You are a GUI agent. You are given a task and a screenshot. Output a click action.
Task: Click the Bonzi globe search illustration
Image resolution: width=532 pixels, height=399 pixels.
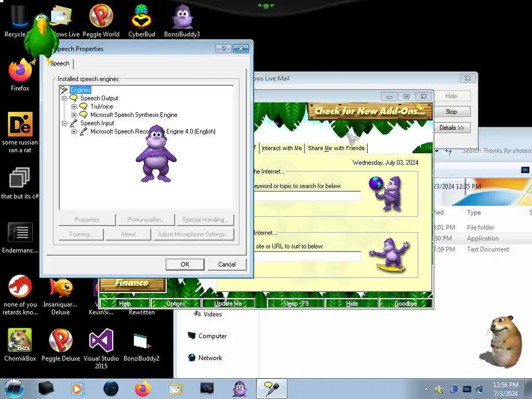(386, 193)
